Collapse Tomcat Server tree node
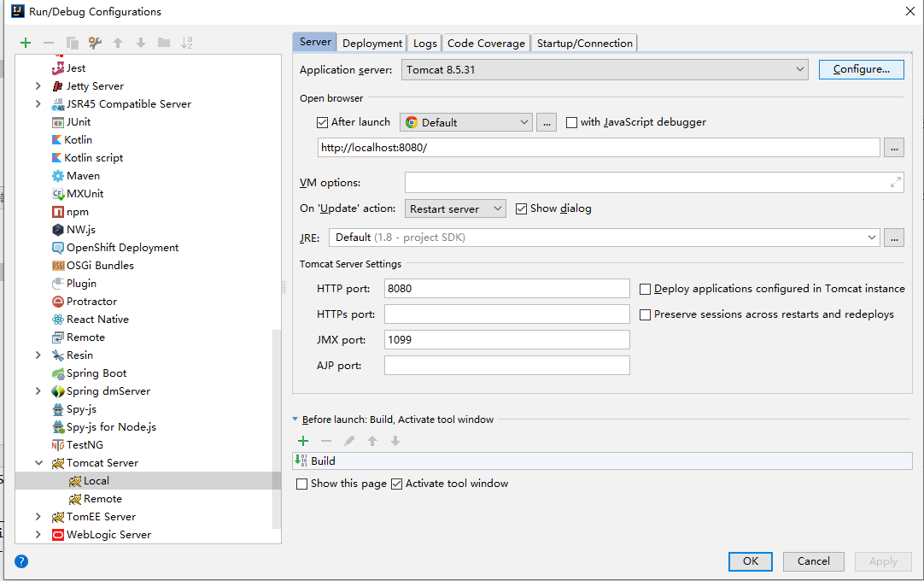924x581 pixels. (x=38, y=463)
